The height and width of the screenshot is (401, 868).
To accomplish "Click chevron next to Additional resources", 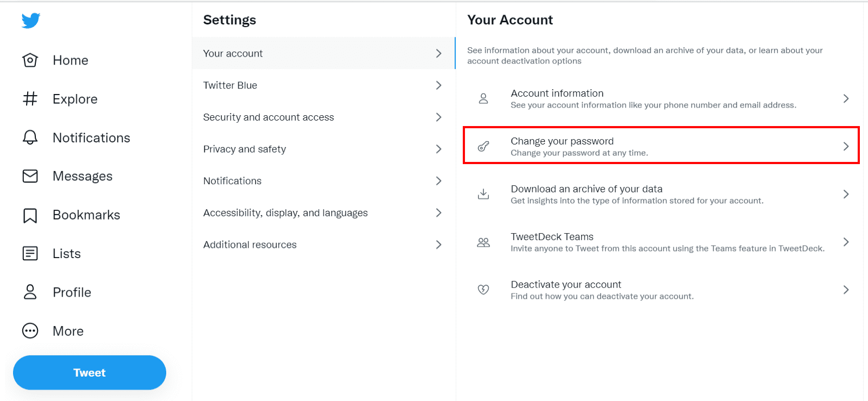I will click(439, 245).
